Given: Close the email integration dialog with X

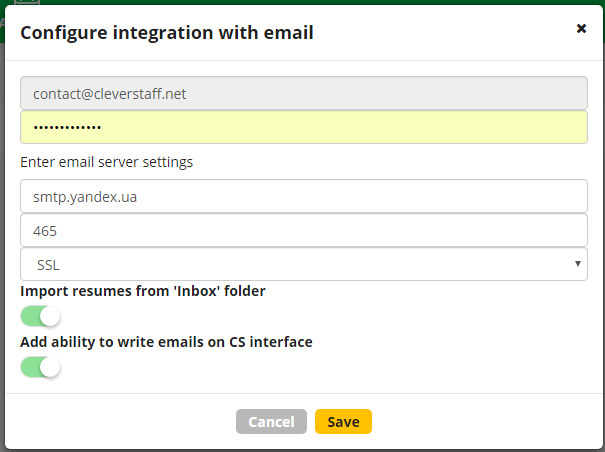Looking at the screenshot, I should tap(581, 29).
